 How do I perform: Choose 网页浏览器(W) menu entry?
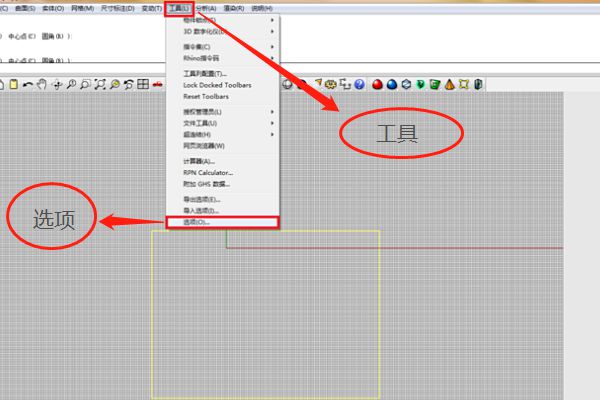[x=222, y=145]
